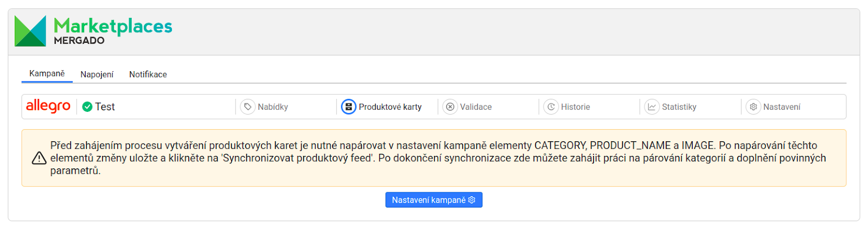The image size is (868, 239).
Task: Click the Mergado logo icon
Action: 30,31
